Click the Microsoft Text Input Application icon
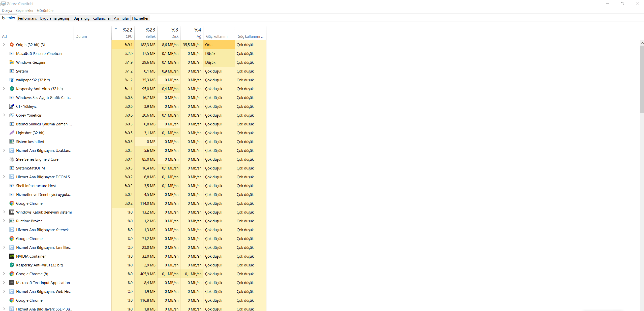This screenshot has width=644, height=311. (12, 283)
